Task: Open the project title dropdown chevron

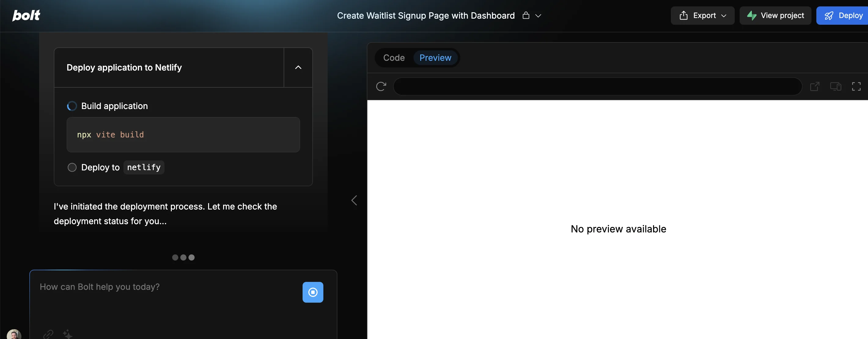Action: (x=538, y=16)
